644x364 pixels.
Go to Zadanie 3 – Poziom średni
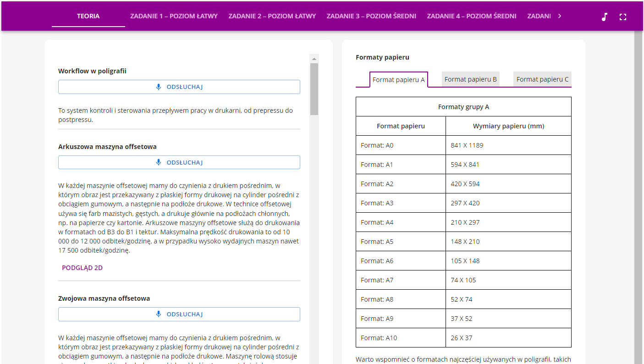(x=371, y=16)
